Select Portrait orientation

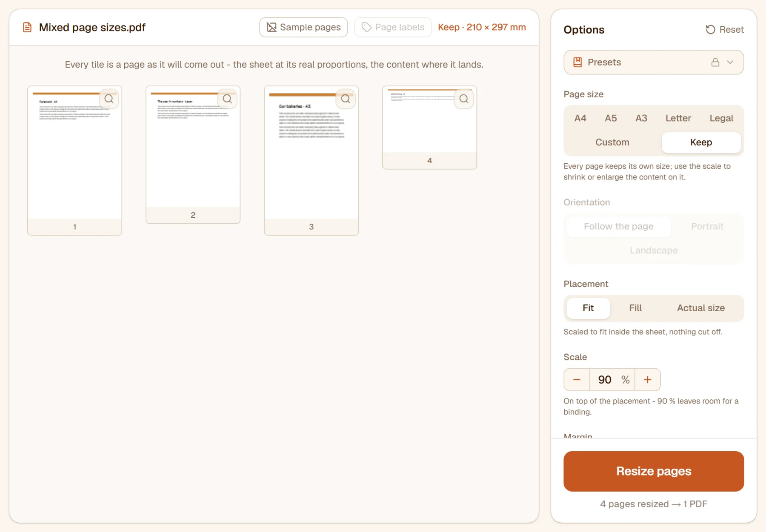pyautogui.click(x=707, y=226)
